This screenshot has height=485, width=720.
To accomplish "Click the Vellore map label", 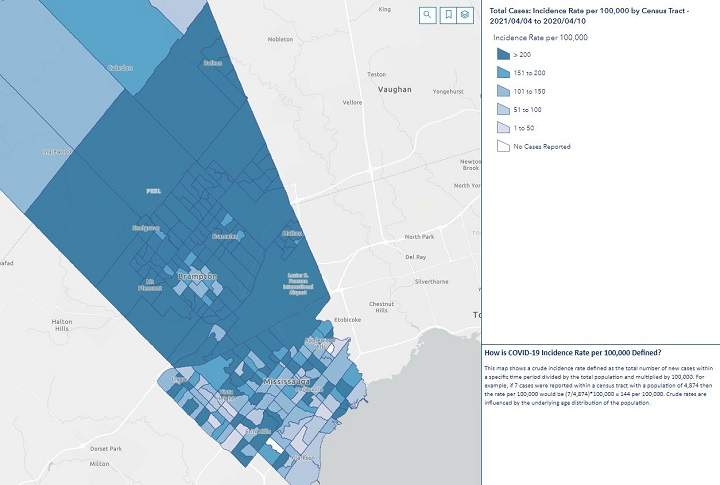I will pyautogui.click(x=352, y=102).
